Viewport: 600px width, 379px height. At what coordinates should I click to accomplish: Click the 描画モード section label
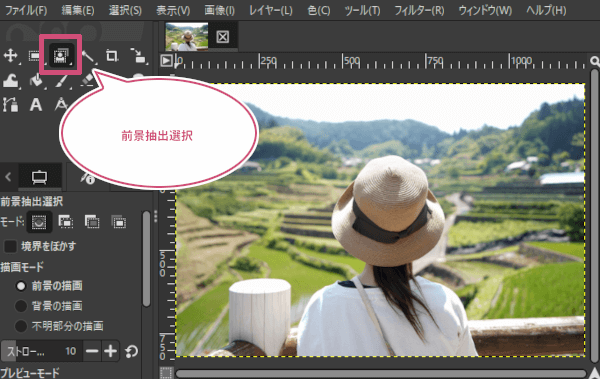[x=22, y=267]
